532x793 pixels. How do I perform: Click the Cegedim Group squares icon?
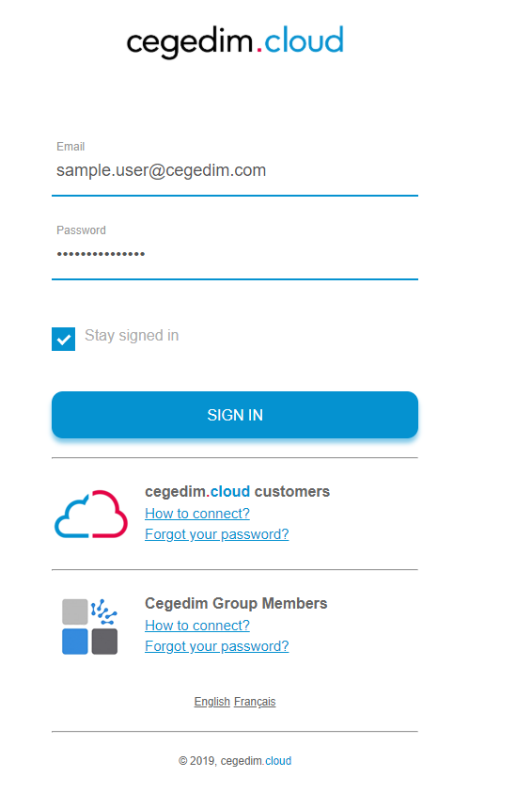(x=90, y=626)
